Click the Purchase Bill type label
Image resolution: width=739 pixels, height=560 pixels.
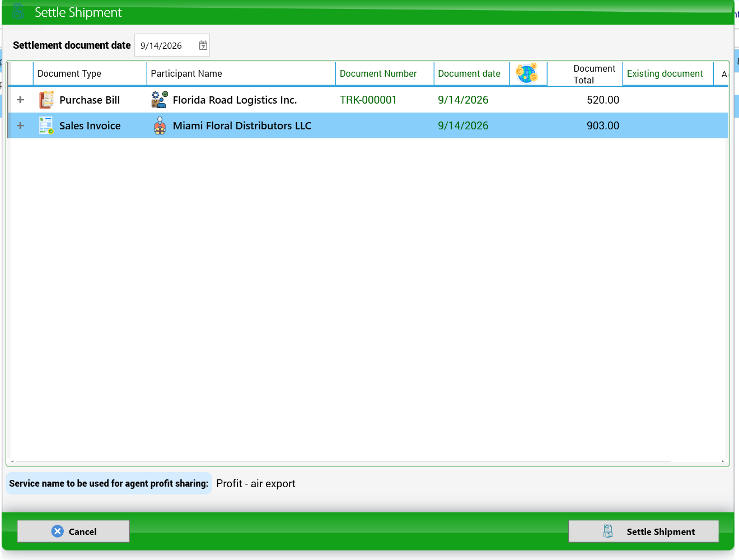point(90,100)
